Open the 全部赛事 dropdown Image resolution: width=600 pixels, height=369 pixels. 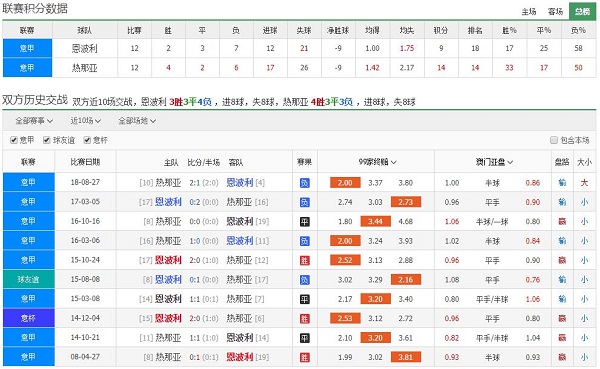coord(34,121)
